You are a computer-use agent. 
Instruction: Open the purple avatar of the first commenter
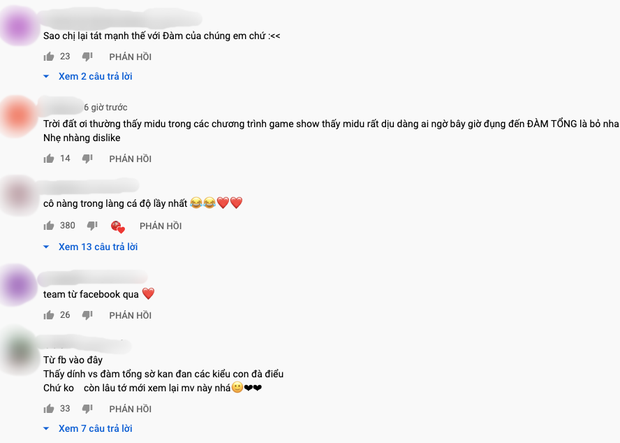19,28
